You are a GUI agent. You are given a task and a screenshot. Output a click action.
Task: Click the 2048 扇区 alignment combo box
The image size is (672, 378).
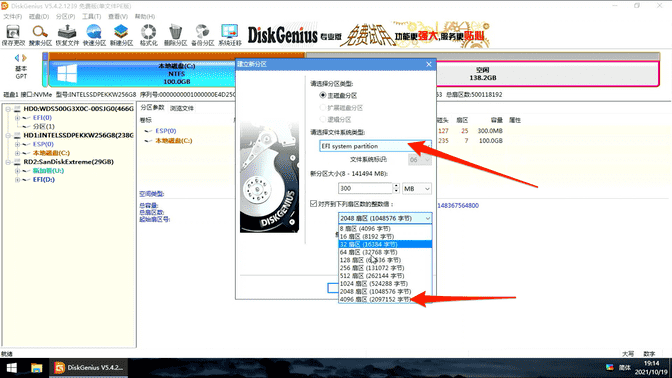pos(385,218)
